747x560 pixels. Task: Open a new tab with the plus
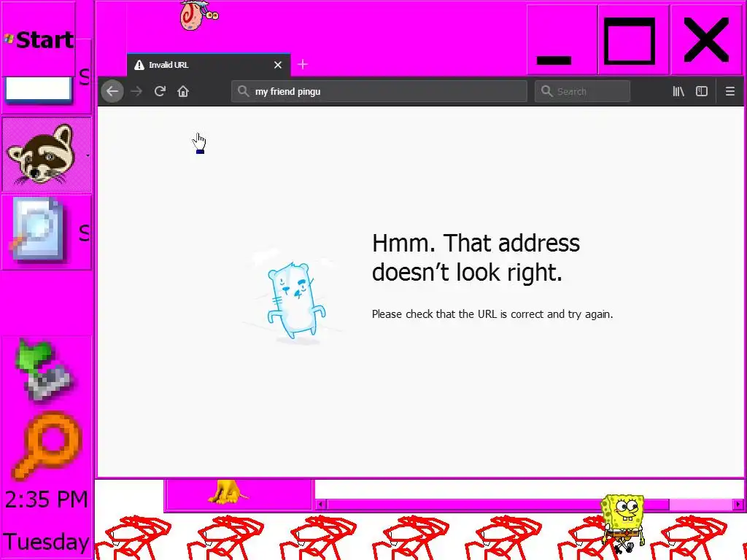pos(303,64)
